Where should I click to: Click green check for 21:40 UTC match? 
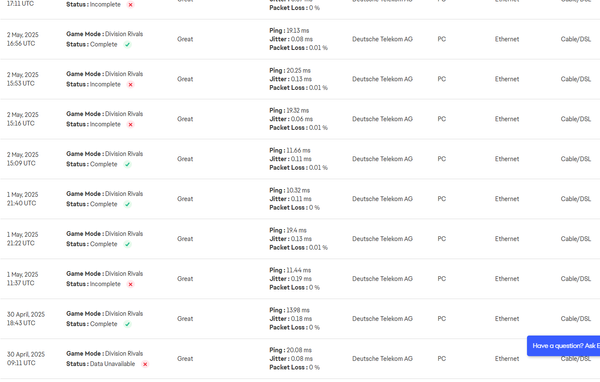pyautogui.click(x=127, y=204)
